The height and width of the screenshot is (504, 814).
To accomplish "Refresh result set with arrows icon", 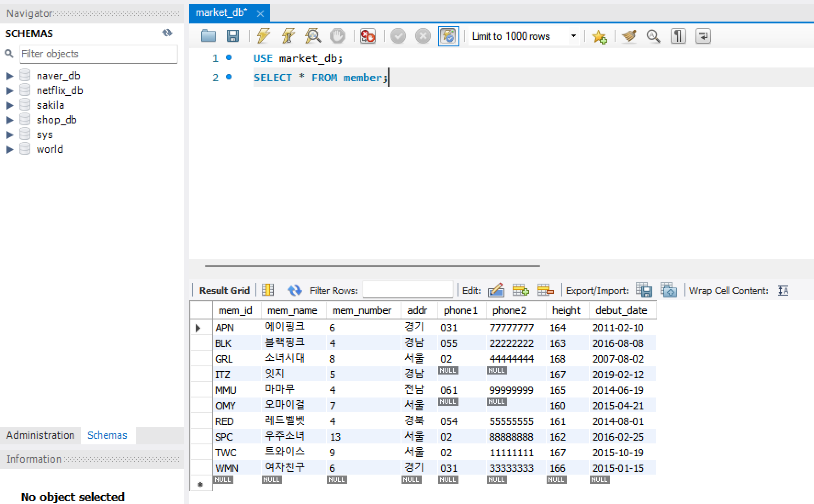I will [x=294, y=290].
